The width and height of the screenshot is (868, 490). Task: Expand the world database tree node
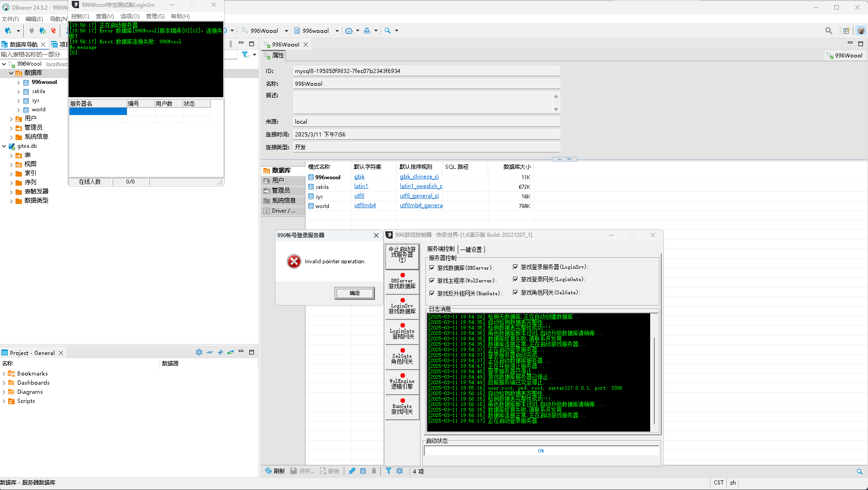(18, 110)
